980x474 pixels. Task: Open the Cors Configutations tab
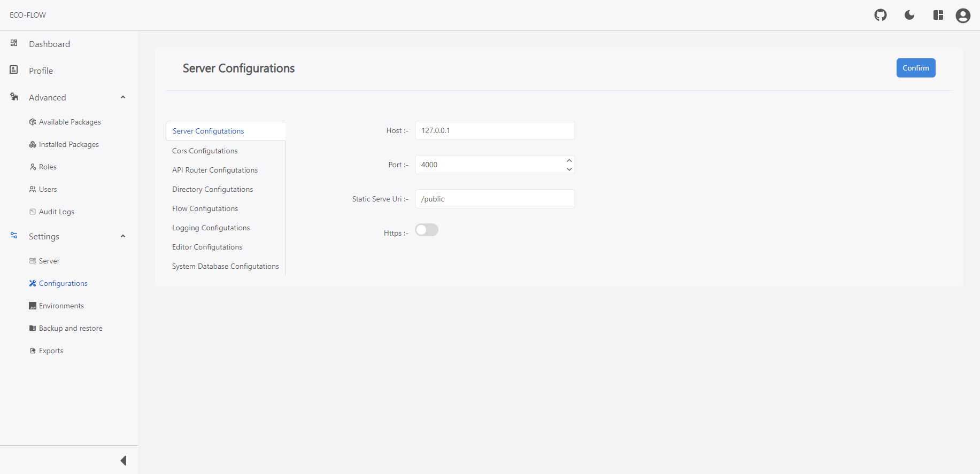pyautogui.click(x=226, y=151)
